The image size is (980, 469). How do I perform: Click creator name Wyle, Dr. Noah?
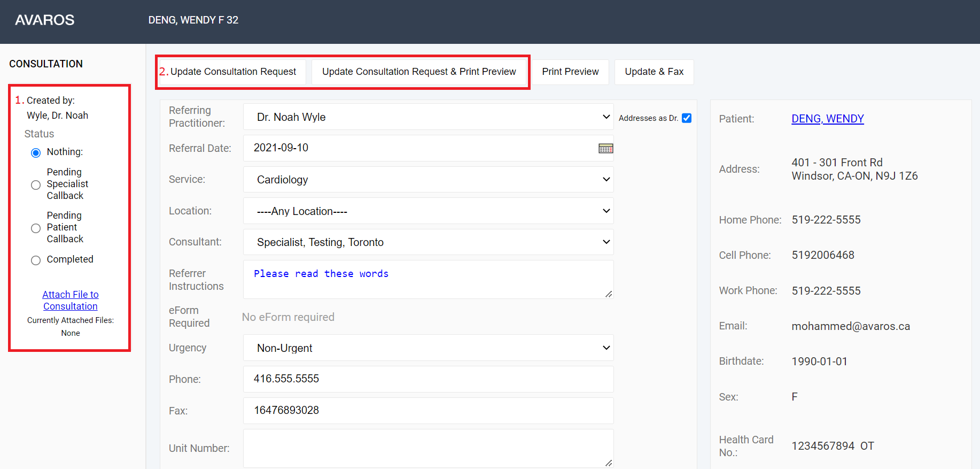[x=58, y=116]
